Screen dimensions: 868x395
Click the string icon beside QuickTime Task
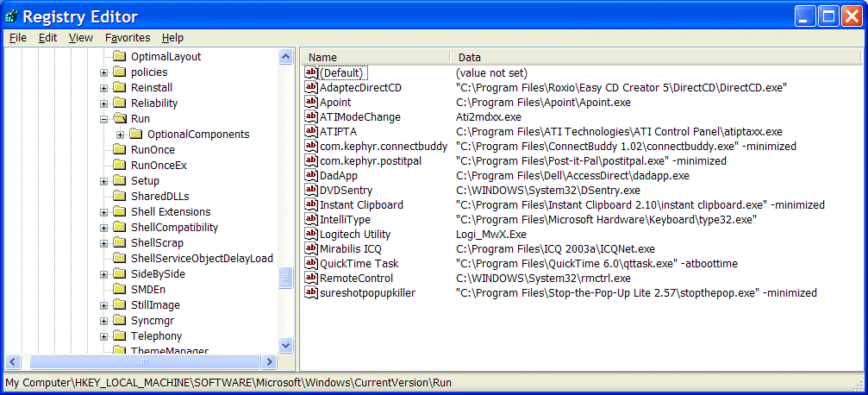click(311, 263)
